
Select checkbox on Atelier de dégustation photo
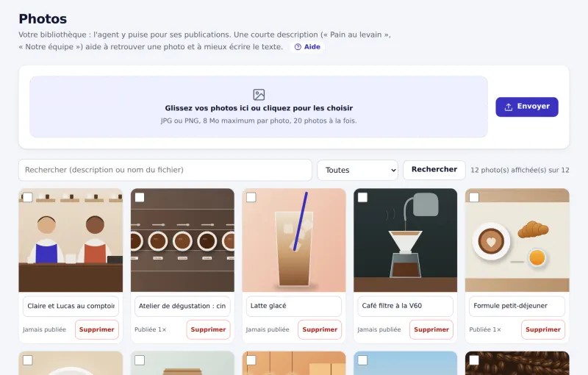140,197
